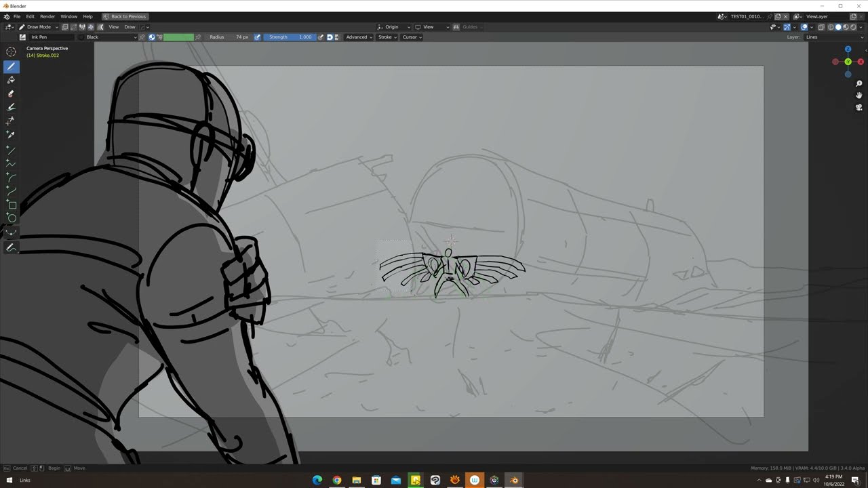Click the Pan view hand icon
This screenshot has width=868, height=488.
pyautogui.click(x=859, y=96)
